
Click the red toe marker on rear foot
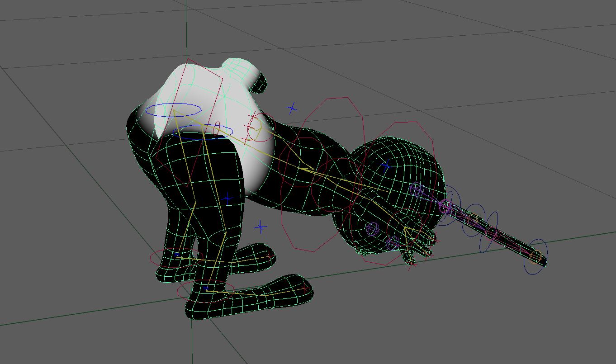click(x=270, y=256)
